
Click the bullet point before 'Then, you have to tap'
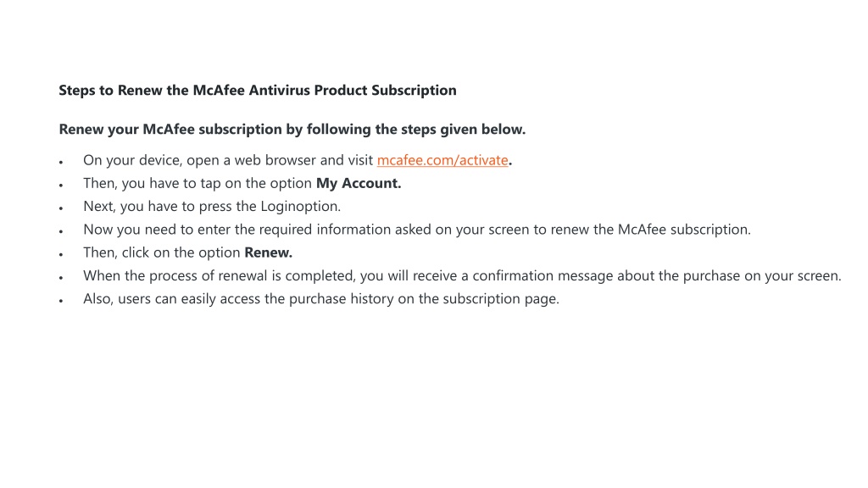pyautogui.click(x=61, y=186)
